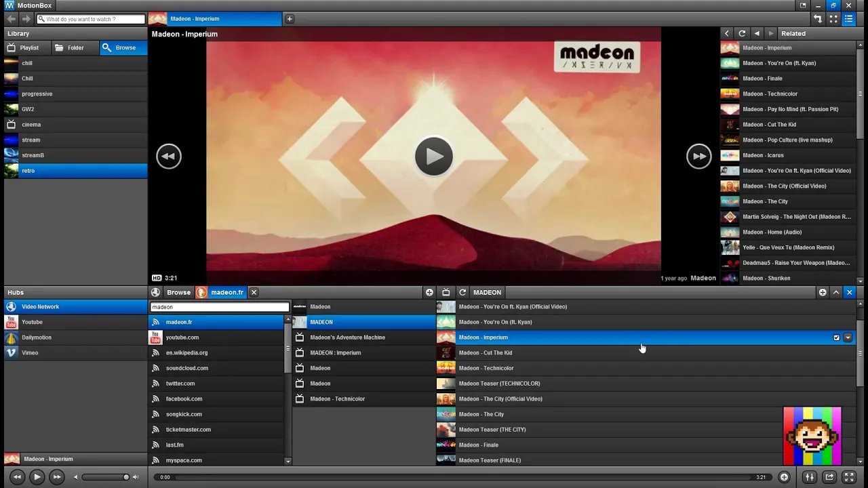This screenshot has width=868, height=488.
Task: Skip to previous video using overlay rewind button
Action: [x=169, y=157]
